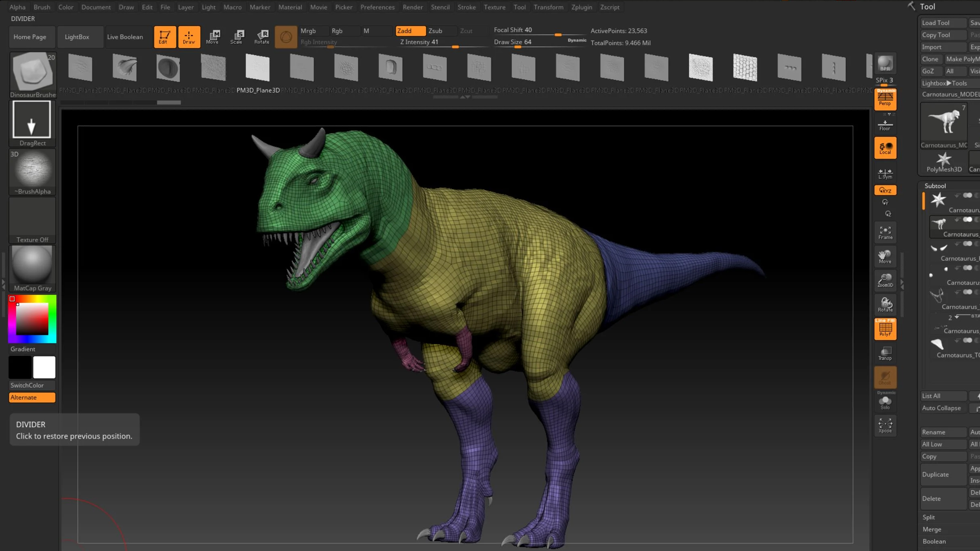Switch to the Rotate gizmo tool

[x=262, y=37]
